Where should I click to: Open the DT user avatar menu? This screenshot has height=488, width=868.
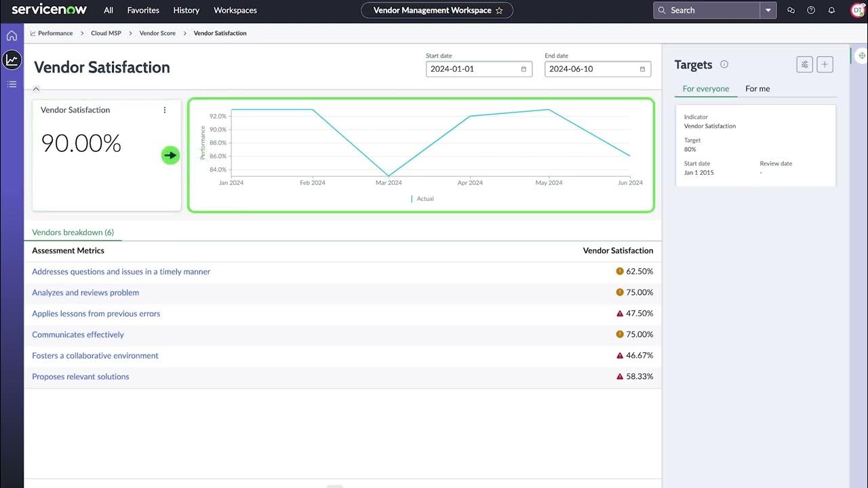point(856,10)
